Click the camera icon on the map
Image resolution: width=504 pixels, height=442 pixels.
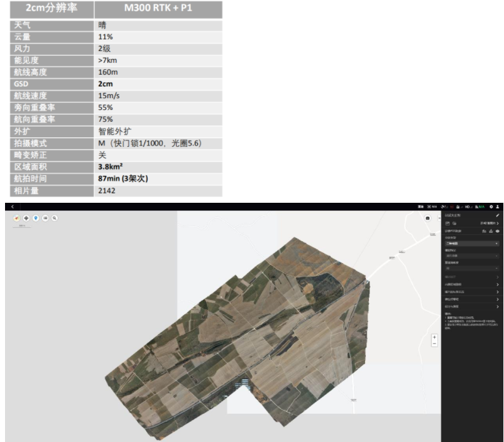click(427, 218)
